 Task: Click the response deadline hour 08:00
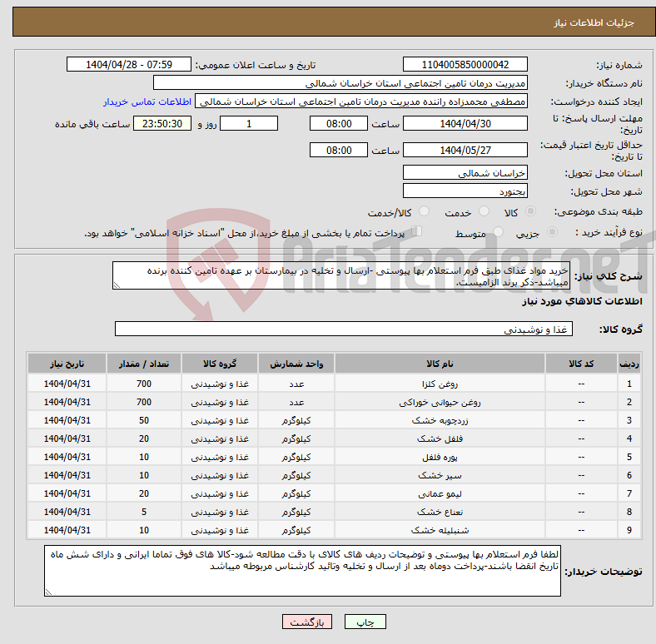[x=339, y=124]
